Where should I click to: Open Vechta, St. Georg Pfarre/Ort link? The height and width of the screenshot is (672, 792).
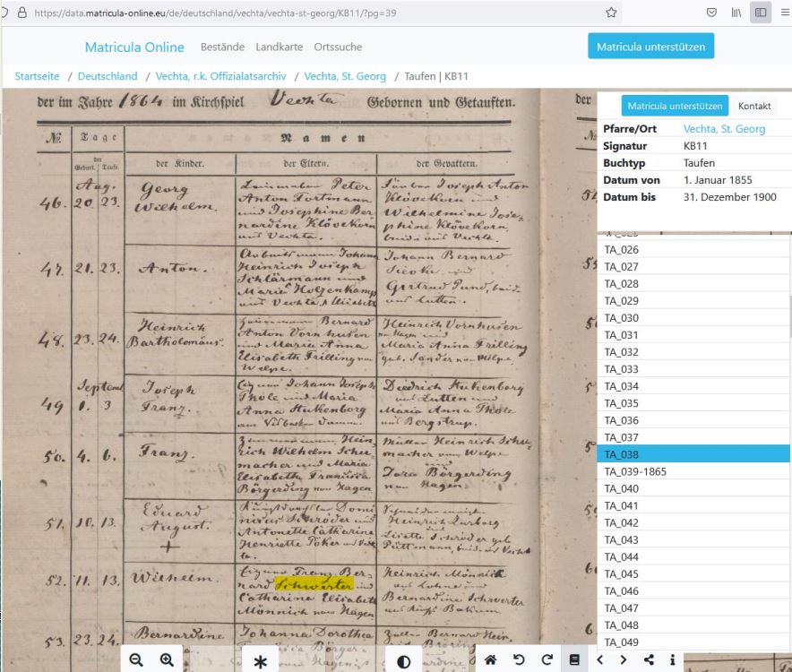coord(724,129)
